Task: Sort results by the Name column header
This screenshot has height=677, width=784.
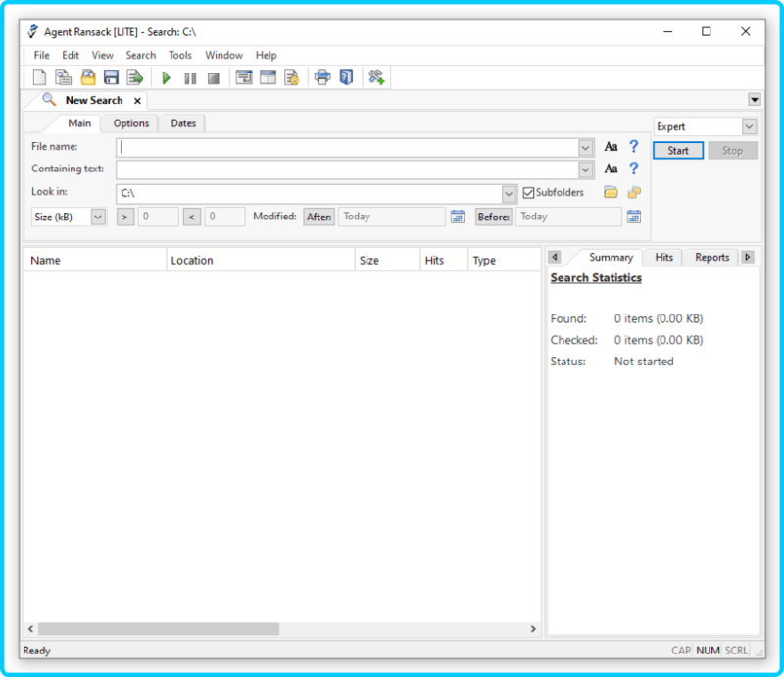Action: [95, 260]
